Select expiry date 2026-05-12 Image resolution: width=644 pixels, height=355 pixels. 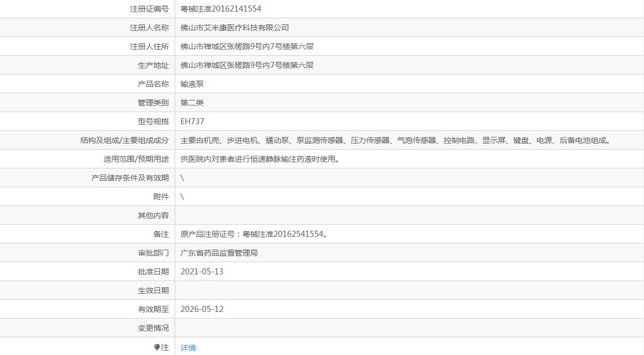point(202,309)
